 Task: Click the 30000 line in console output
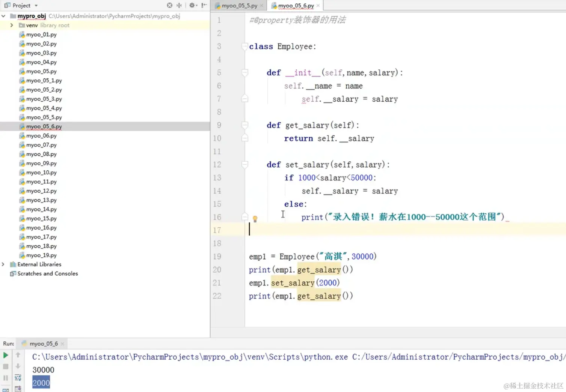pos(43,370)
